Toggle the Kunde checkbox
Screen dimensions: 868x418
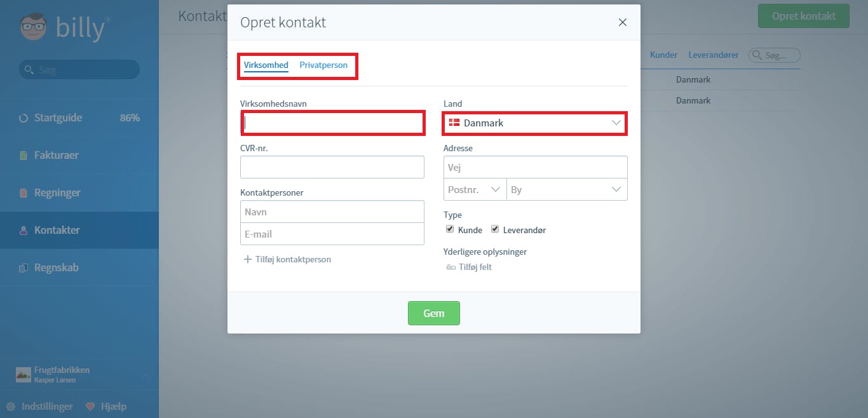pyautogui.click(x=450, y=229)
